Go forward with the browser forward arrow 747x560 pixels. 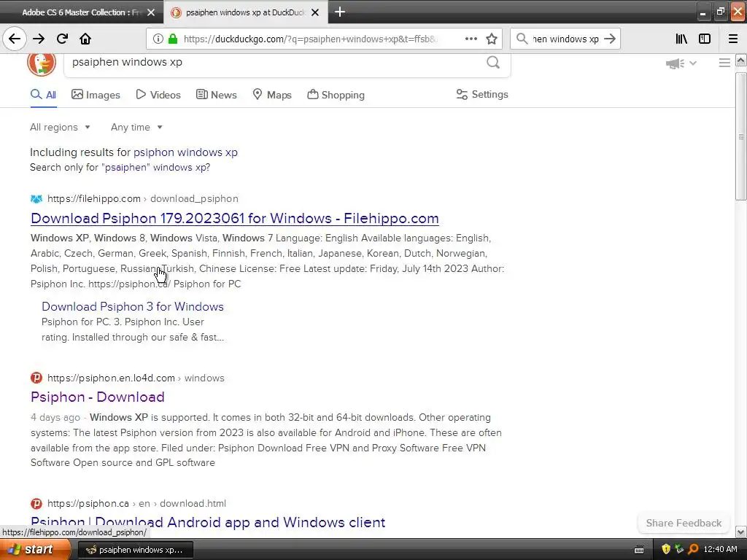click(39, 39)
